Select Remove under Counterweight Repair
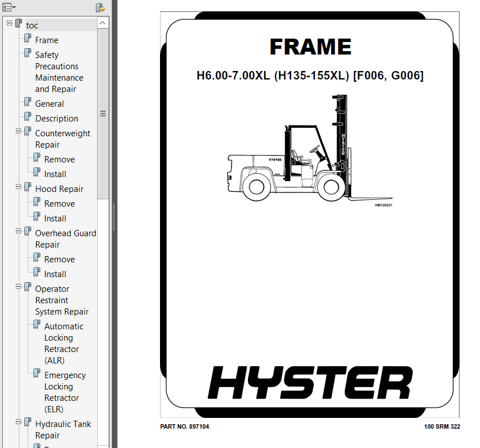 tap(60, 160)
